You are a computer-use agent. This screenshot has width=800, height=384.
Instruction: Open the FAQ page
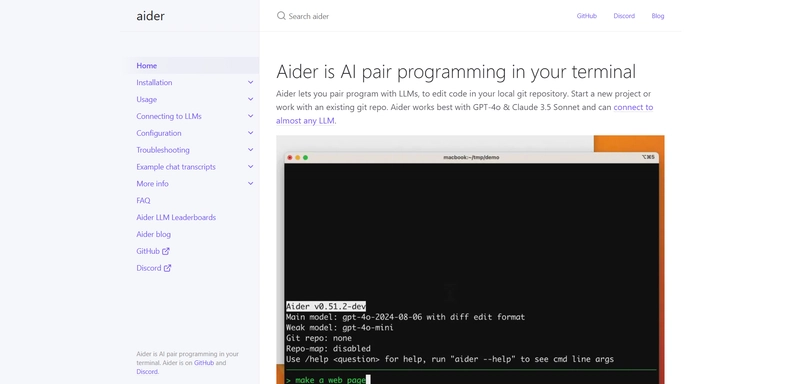[x=143, y=200]
